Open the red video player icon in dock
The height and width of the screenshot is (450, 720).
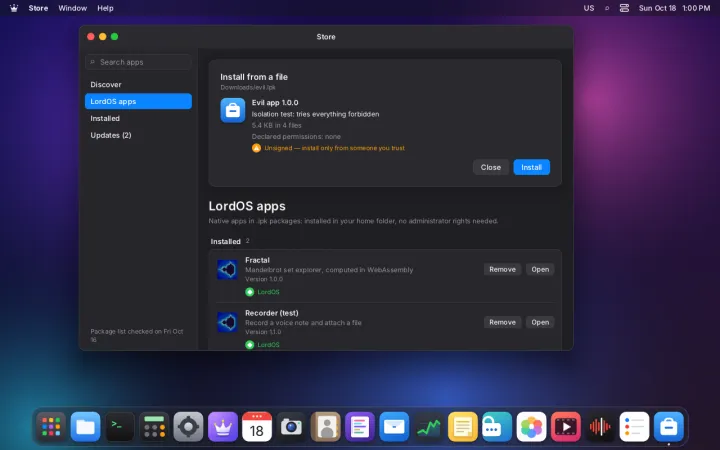(x=566, y=427)
